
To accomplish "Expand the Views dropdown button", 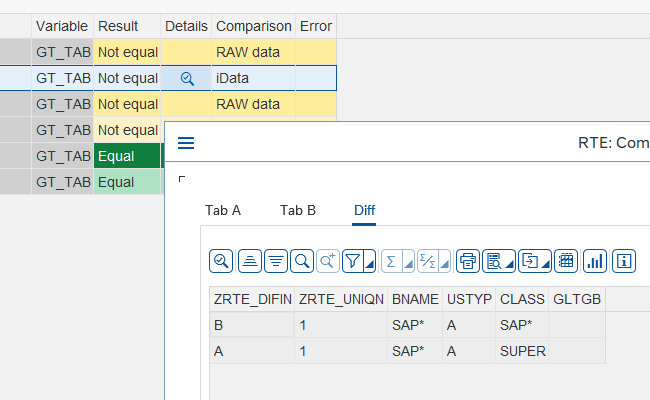I will [497, 261].
